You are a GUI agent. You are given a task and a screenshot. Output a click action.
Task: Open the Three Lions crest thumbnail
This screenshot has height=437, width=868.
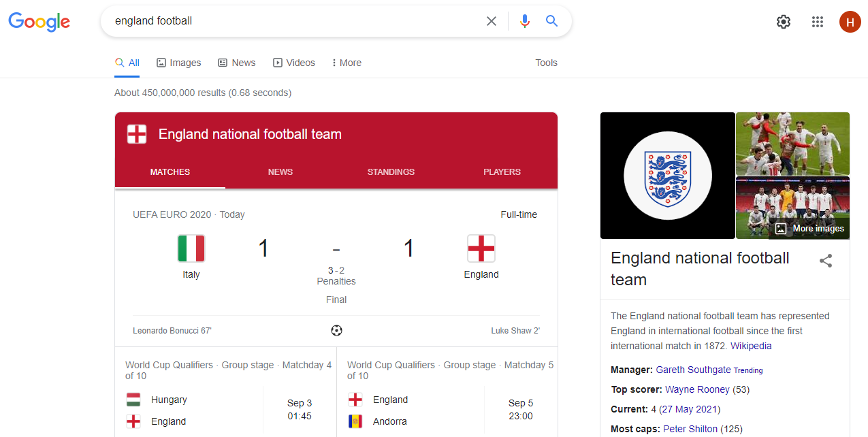pos(668,176)
